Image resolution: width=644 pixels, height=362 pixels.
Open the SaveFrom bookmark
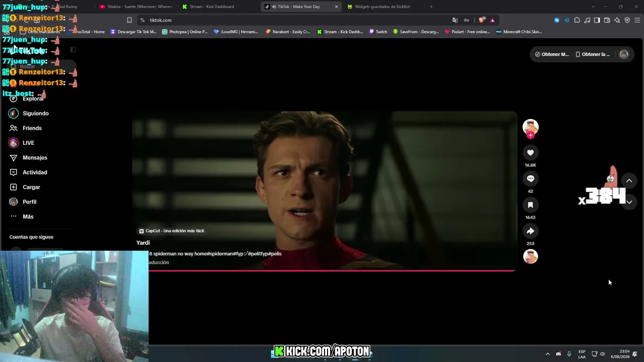click(x=416, y=32)
